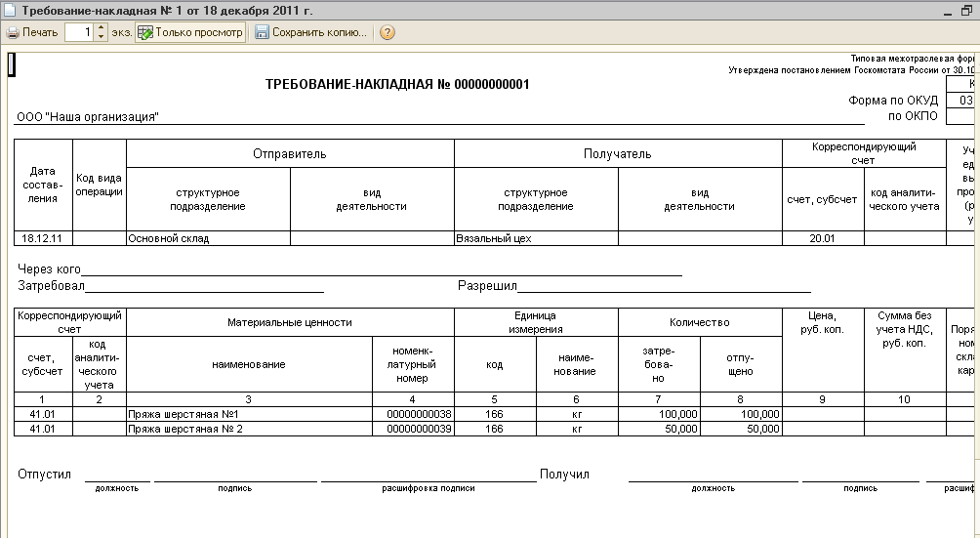Click the затребовано column header
This screenshot has height=538, width=980.
click(659, 364)
